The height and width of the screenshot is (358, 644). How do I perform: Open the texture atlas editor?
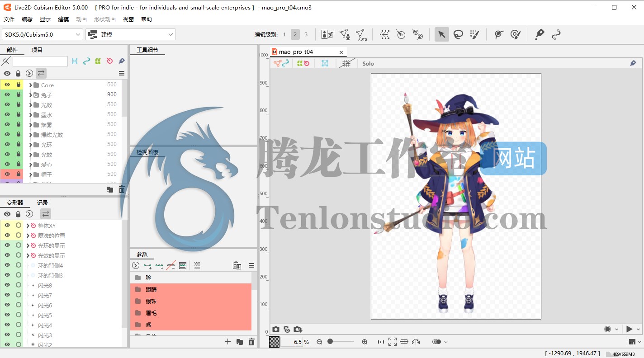point(328,34)
